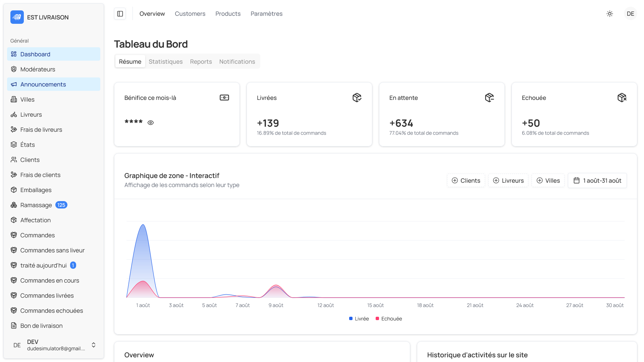Reveal the hidden monthly profit amount
The width and height of the screenshot is (644, 362).
[x=150, y=122]
